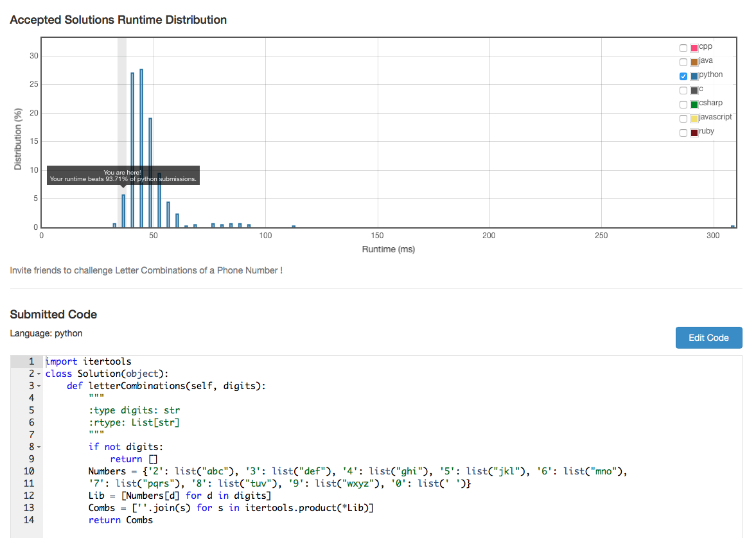Collapse class Solution fold arrow on line 2
Screen dimensions: 756x538
pyautogui.click(x=39, y=374)
